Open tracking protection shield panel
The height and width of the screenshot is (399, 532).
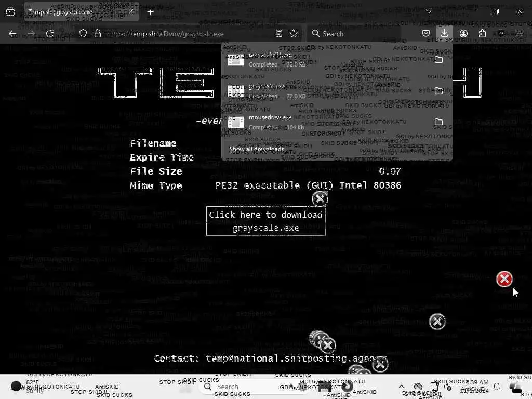[83, 34]
